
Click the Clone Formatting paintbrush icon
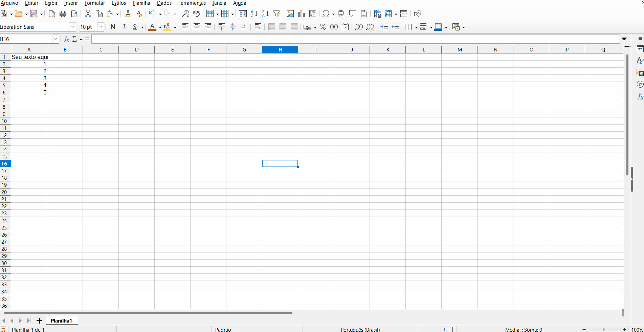[x=128, y=14]
